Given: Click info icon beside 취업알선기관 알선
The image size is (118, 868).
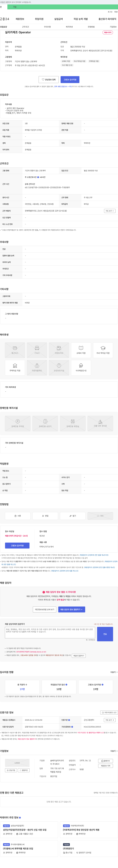Looking at the screenshot, I should pos(66,685).
